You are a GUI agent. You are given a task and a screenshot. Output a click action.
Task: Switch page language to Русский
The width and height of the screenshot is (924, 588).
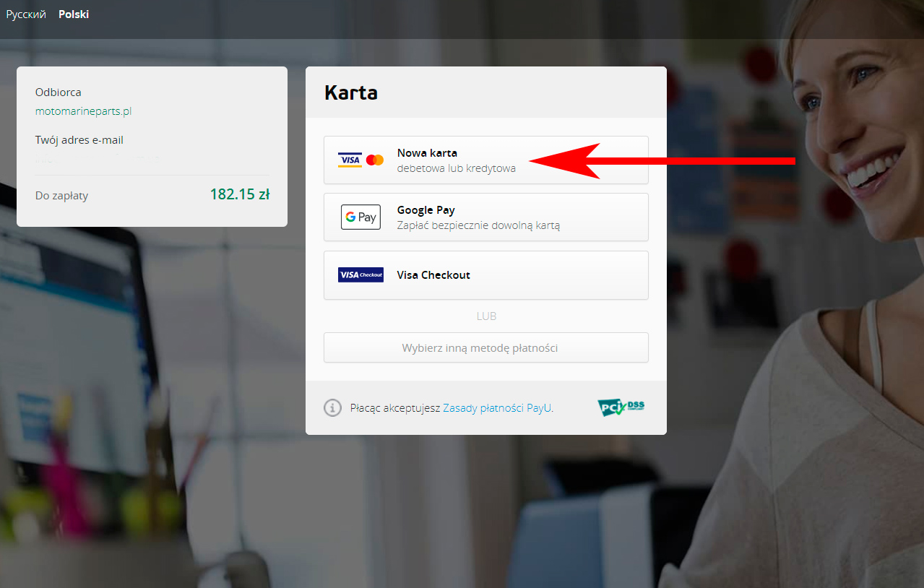26,14
